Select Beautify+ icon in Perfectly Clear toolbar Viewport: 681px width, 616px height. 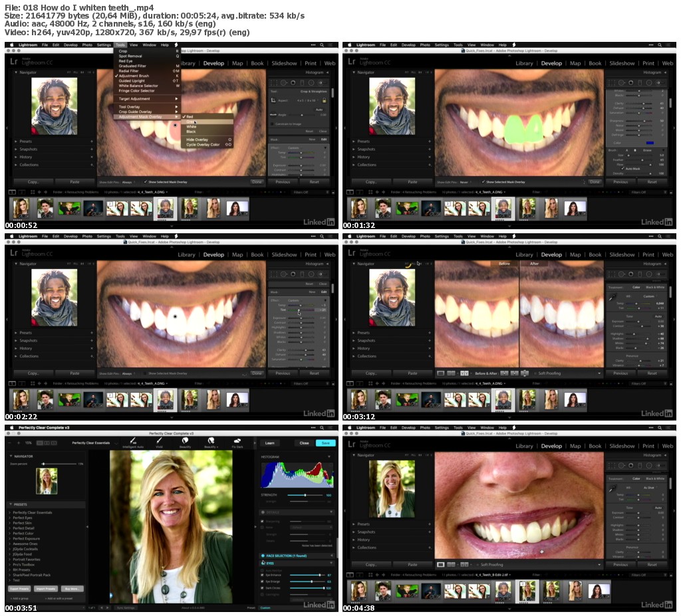[211, 441]
